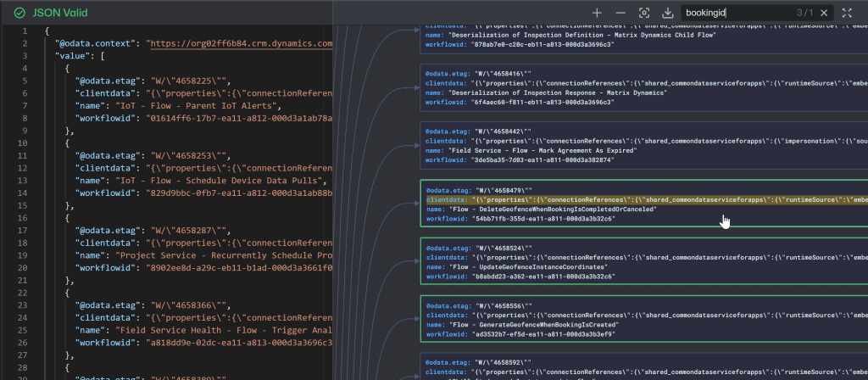
Task: Click the zoom out minus icon
Action: 620,13
